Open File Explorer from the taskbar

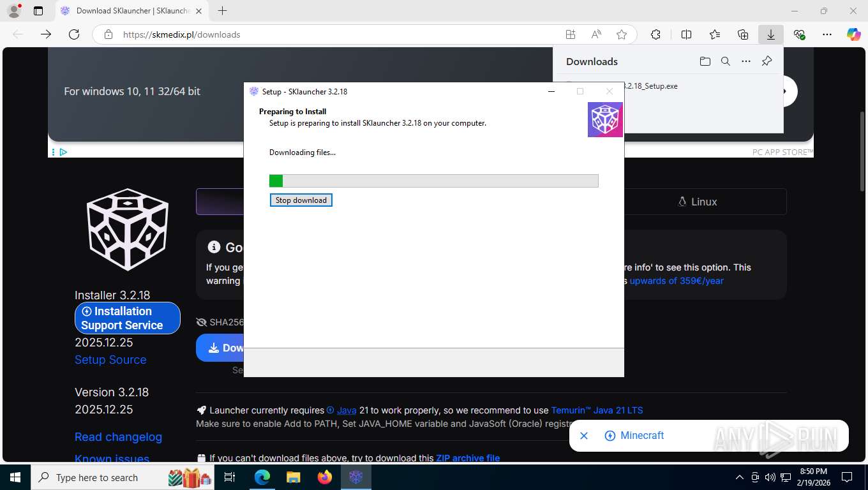pyautogui.click(x=293, y=477)
